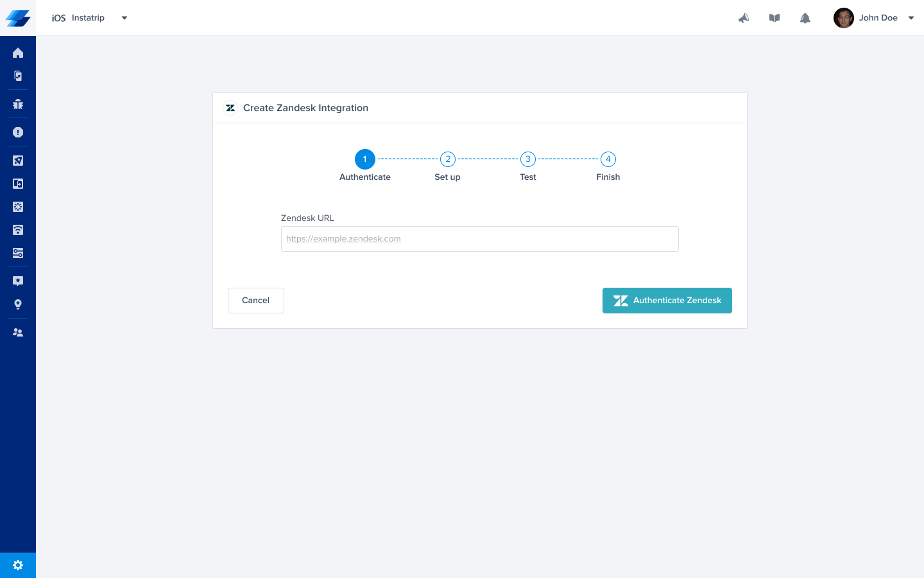Open settings via the gear icon
Screen dimensions: 924x578
point(18,565)
